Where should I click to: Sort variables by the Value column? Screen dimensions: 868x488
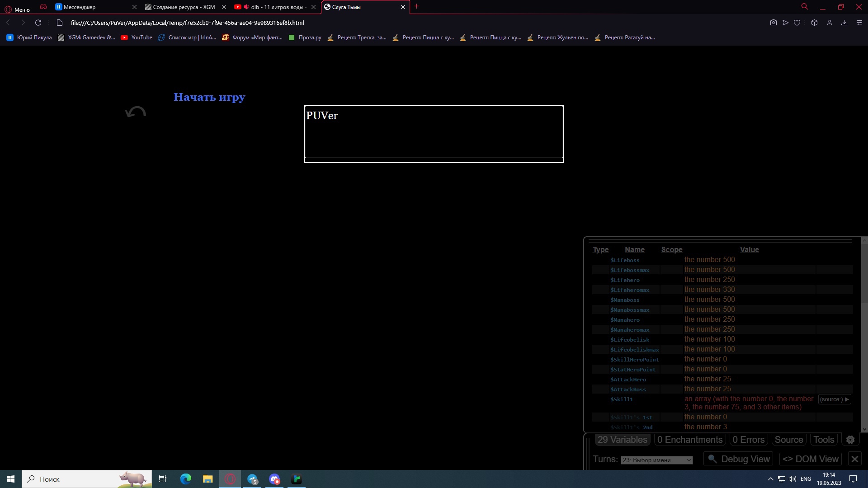coord(749,249)
